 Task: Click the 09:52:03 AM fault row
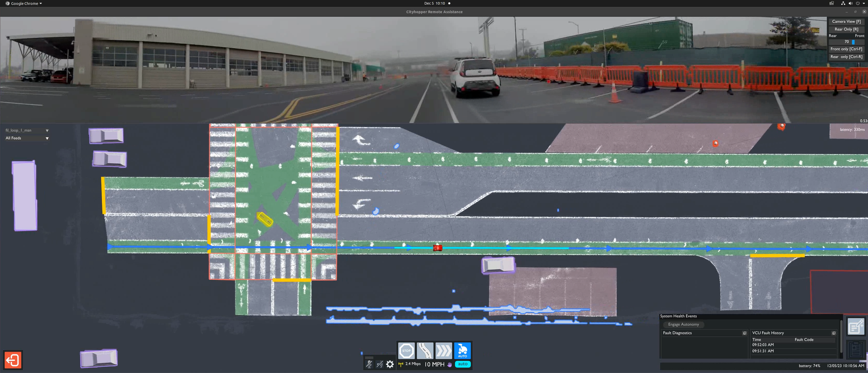793,345
